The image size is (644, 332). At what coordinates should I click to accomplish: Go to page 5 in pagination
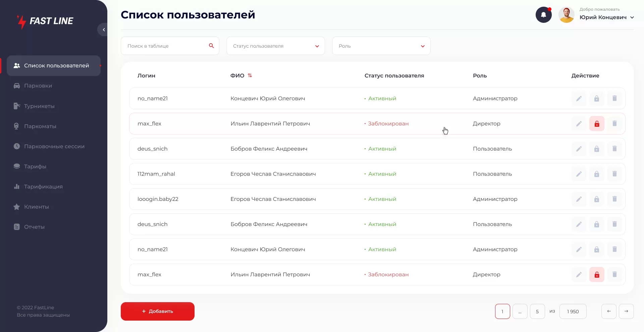pos(537,311)
